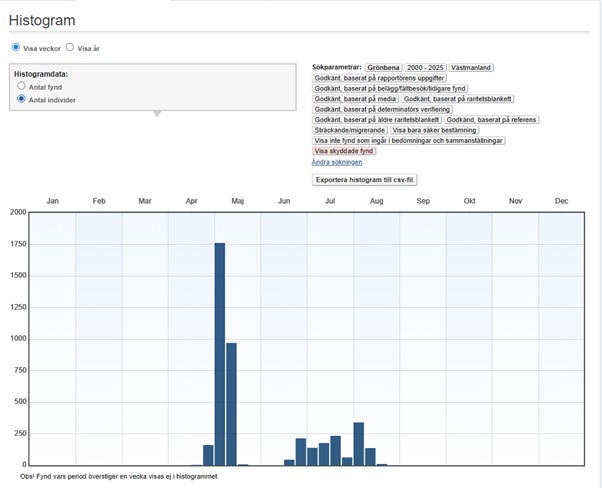Choose "Antal fynd" as histogram data

(22, 87)
